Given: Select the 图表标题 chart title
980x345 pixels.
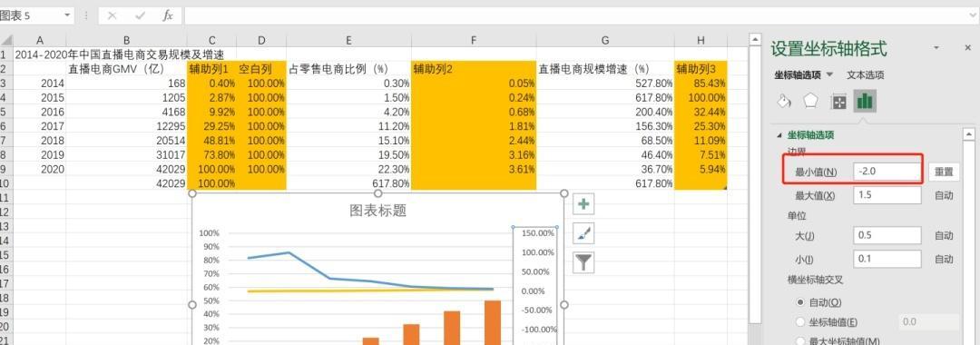Looking at the screenshot, I should point(378,211).
